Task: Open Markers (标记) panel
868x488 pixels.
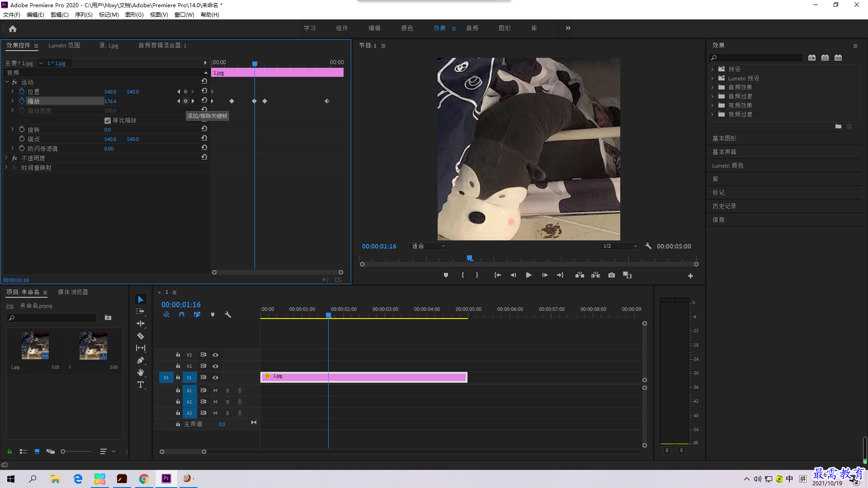Action: 718,192
